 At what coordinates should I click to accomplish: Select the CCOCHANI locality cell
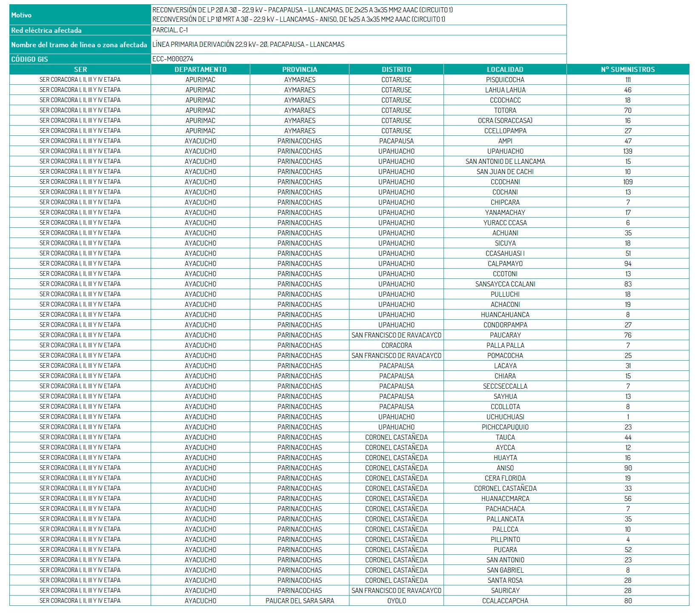click(x=505, y=182)
